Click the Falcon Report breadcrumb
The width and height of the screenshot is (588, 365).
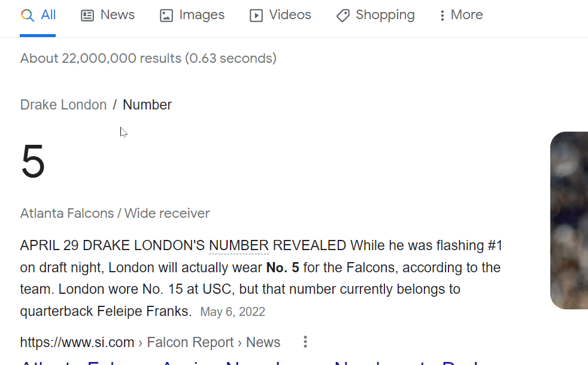[190, 342]
